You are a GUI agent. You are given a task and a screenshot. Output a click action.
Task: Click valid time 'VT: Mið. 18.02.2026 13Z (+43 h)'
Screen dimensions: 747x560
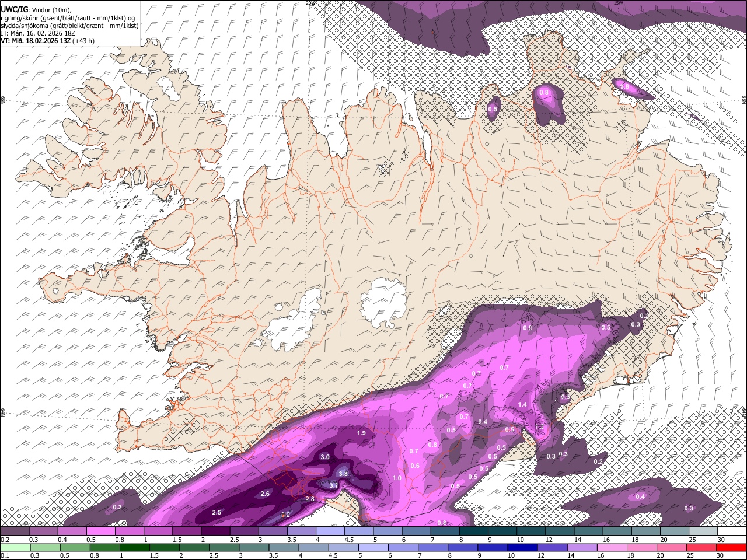coord(48,41)
